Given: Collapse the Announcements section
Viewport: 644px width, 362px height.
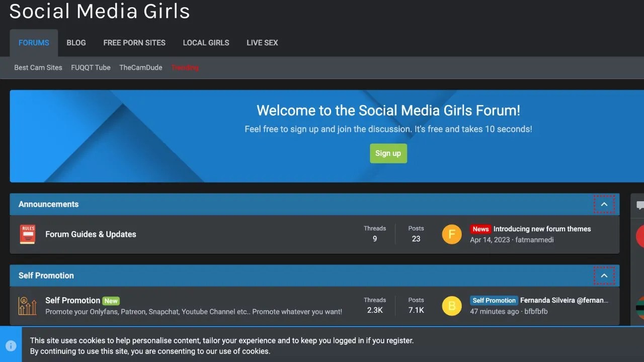Looking at the screenshot, I should [604, 204].
